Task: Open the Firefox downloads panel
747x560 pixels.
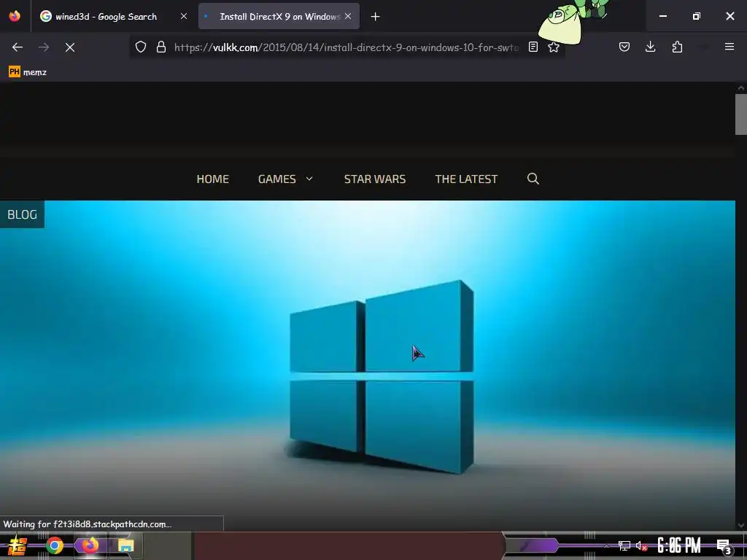Action: click(x=650, y=47)
